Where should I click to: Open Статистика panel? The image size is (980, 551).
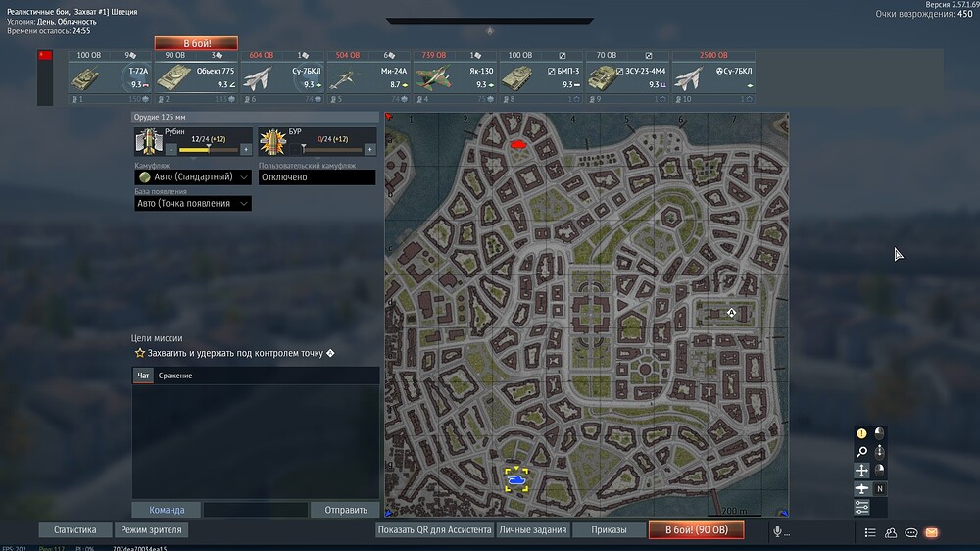click(75, 529)
